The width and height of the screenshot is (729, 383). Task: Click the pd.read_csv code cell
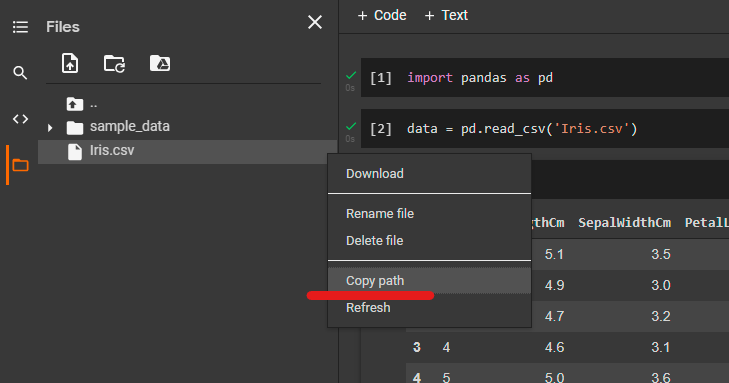(x=544, y=129)
